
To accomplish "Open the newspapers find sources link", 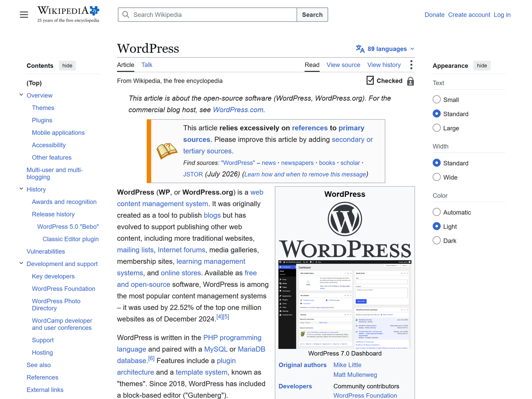I will point(297,163).
